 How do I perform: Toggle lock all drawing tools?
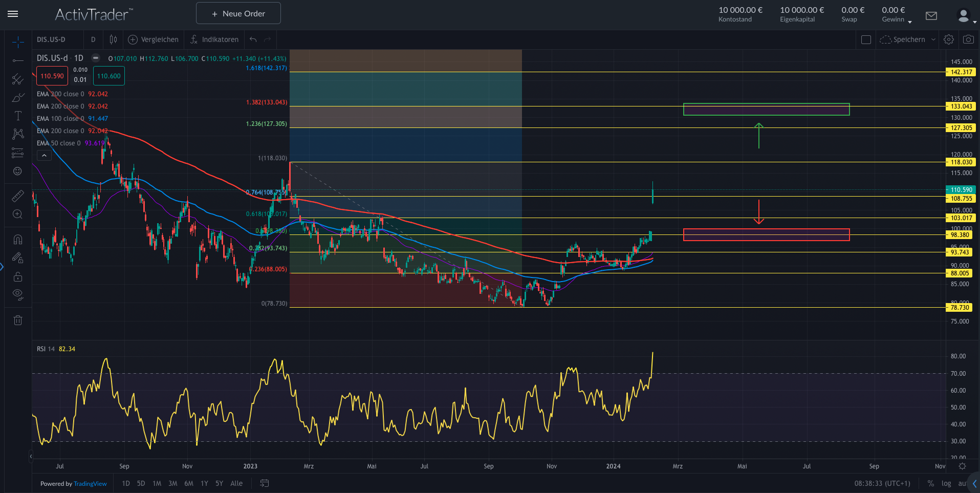(18, 276)
